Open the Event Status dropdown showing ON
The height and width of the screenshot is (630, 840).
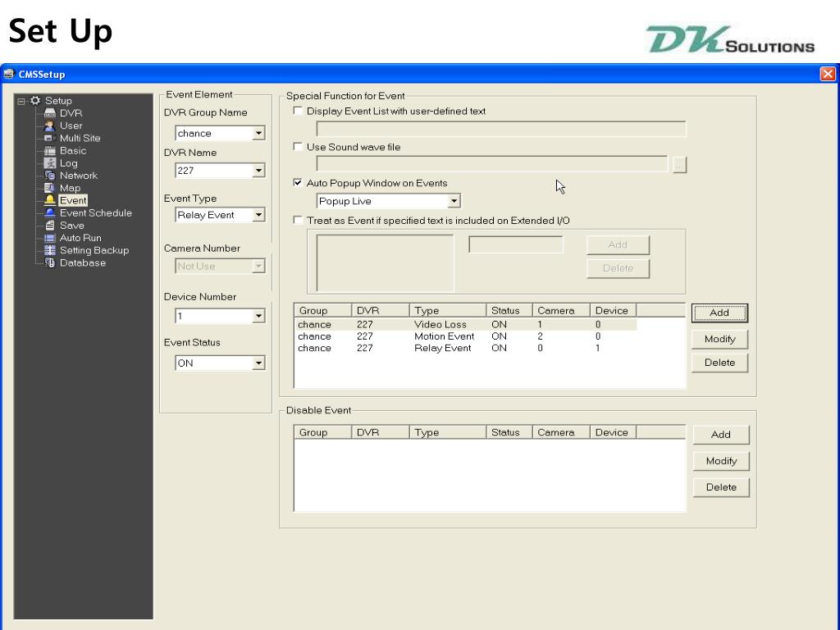pyautogui.click(x=258, y=363)
